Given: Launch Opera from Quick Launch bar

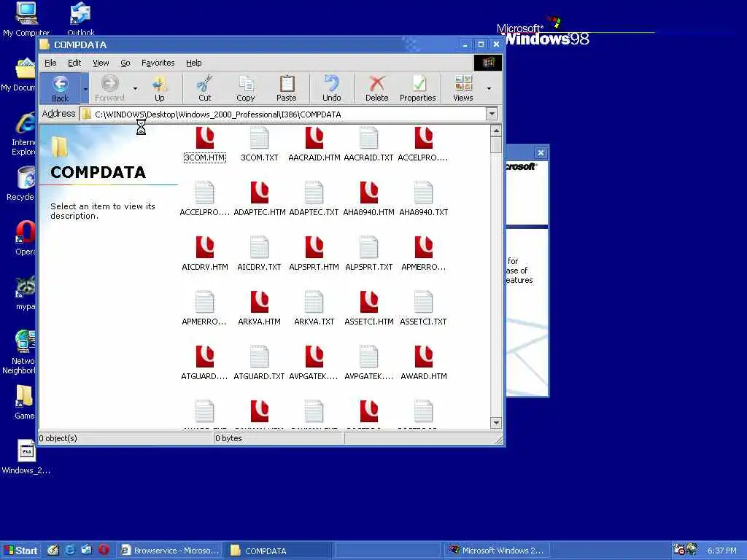Looking at the screenshot, I should click(104, 550).
